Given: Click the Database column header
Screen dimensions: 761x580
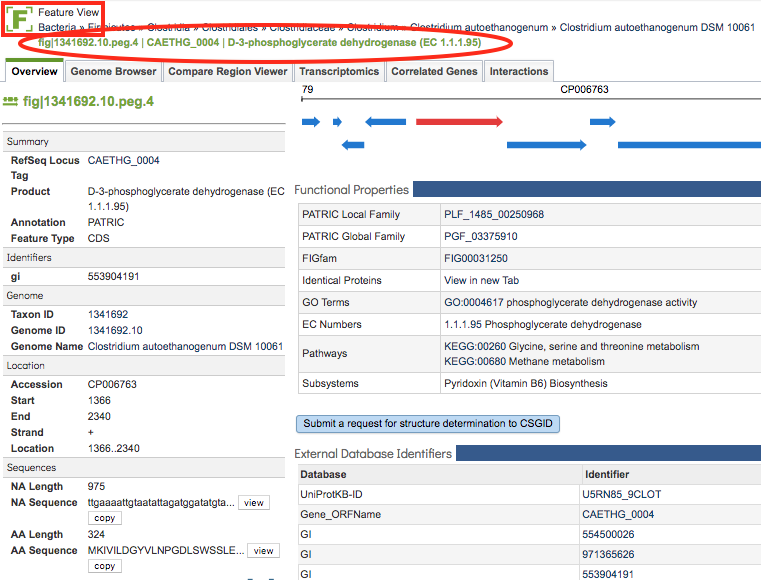Looking at the screenshot, I should point(323,474).
